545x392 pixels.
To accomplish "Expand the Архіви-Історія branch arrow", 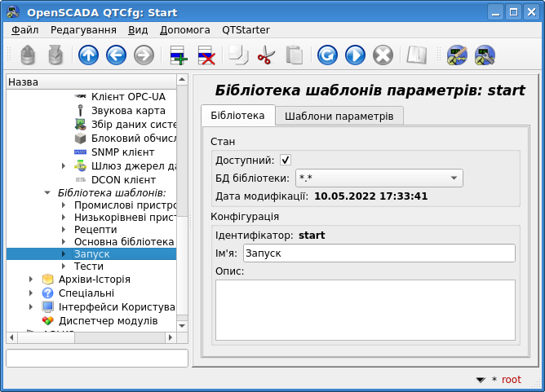I will coord(31,280).
